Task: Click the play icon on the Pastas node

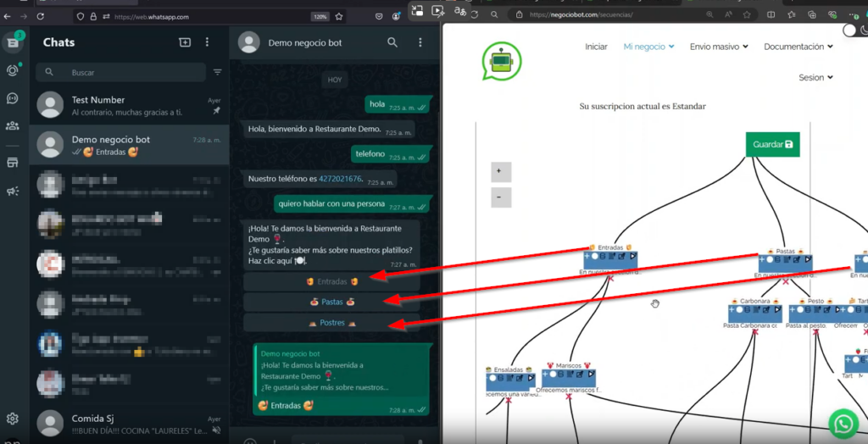Action: point(808,259)
